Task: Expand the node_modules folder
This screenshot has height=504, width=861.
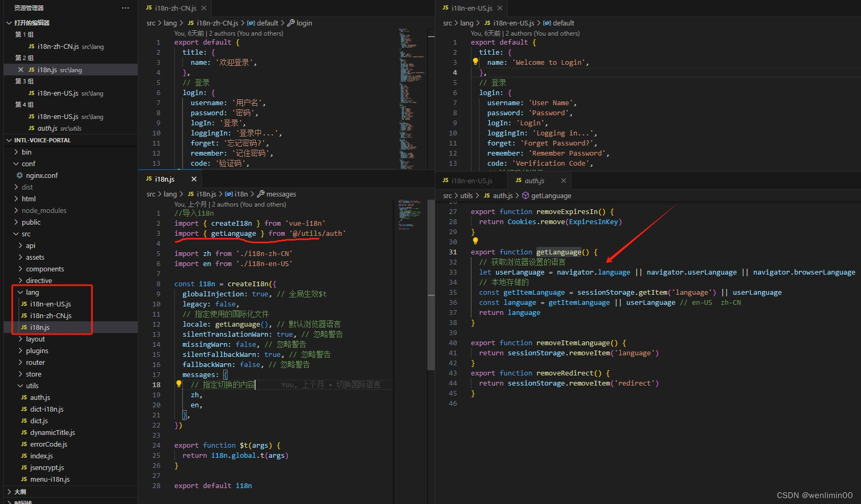Action: point(16,210)
